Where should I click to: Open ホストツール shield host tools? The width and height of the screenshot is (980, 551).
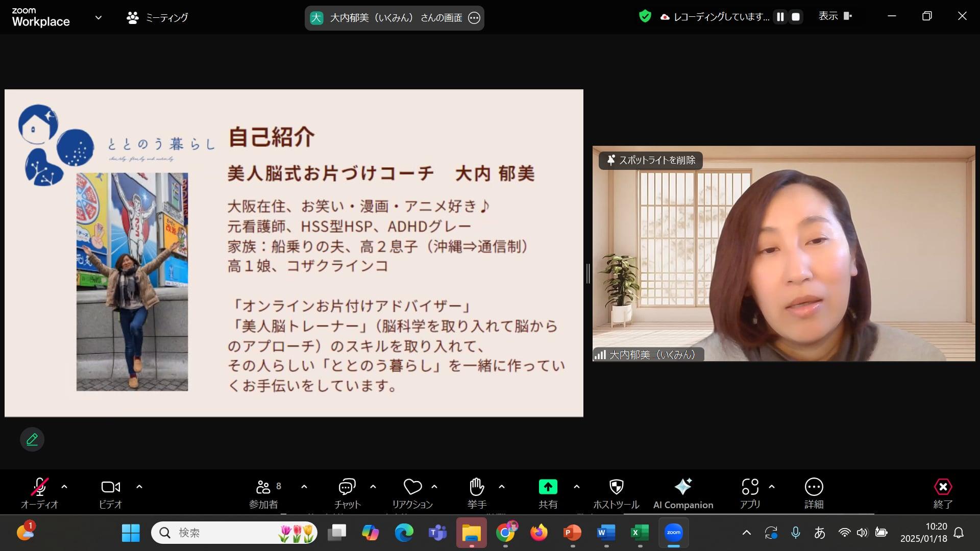coord(616,492)
